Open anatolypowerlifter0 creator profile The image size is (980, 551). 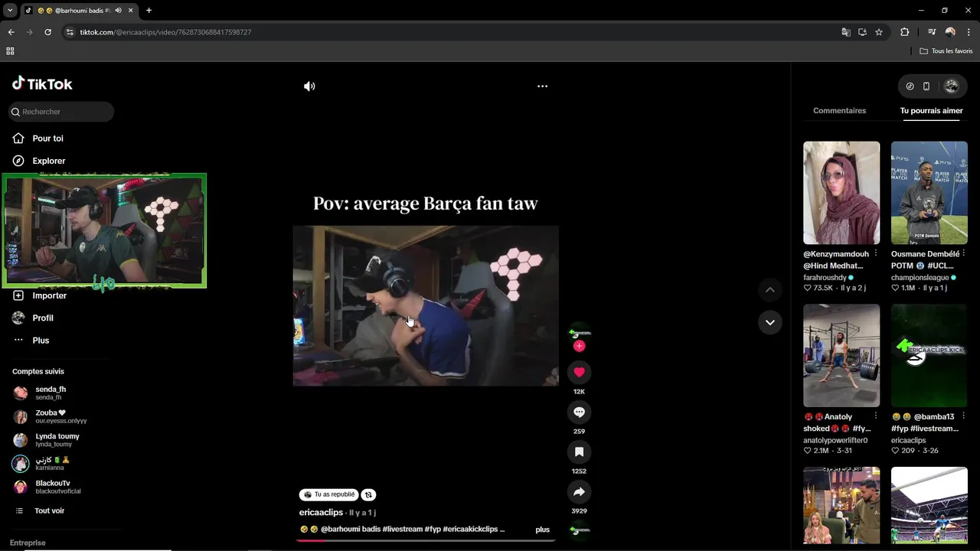[835, 440]
